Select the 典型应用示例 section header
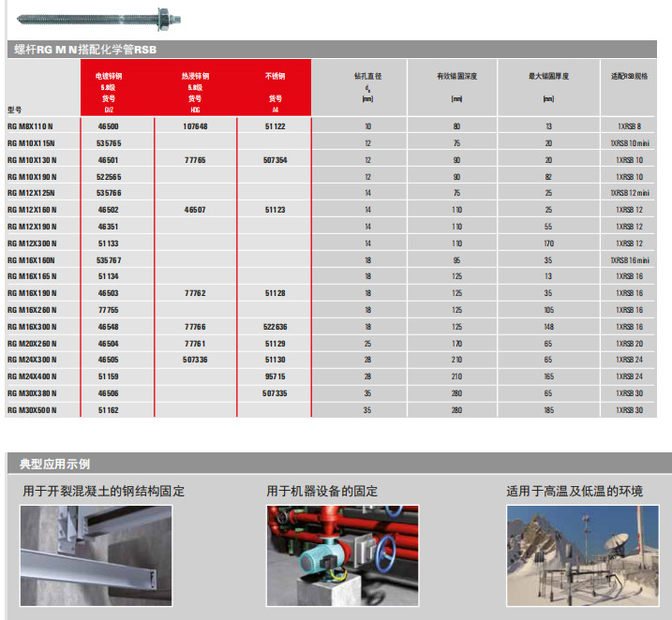Screen dimensions: 672x620 [x=54, y=464]
